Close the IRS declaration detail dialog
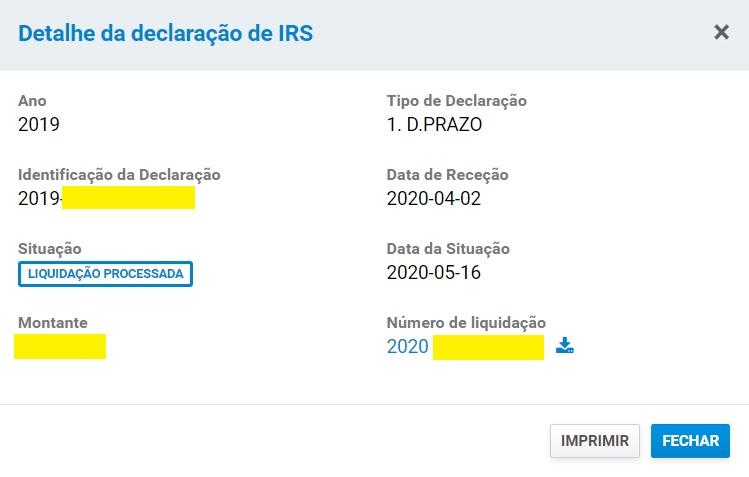Viewport: 749px width, 477px height. pos(721,32)
